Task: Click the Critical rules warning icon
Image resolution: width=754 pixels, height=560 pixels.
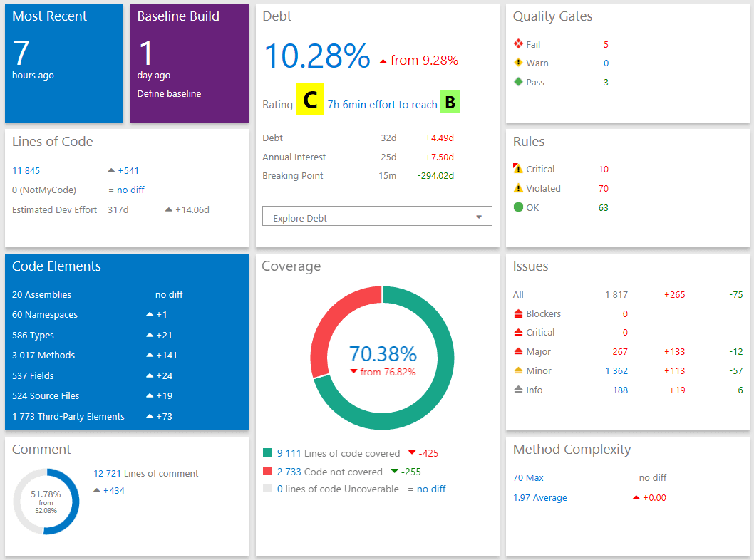Action: pyautogui.click(x=517, y=169)
